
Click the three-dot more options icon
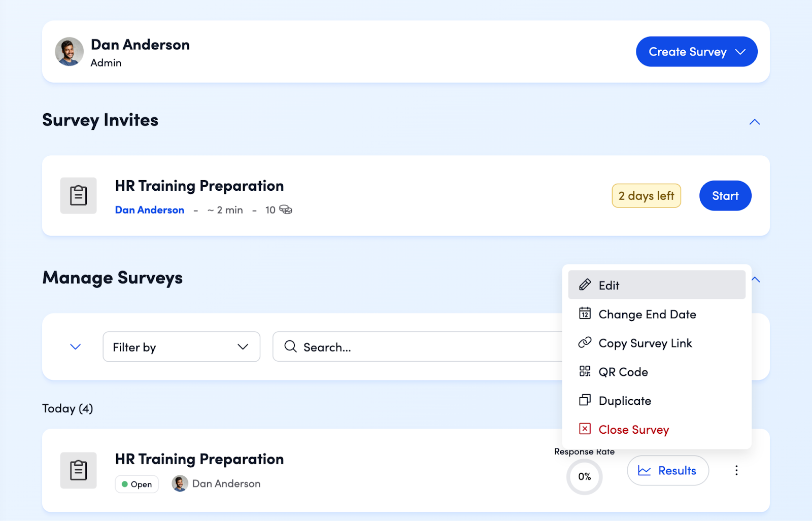click(x=736, y=470)
